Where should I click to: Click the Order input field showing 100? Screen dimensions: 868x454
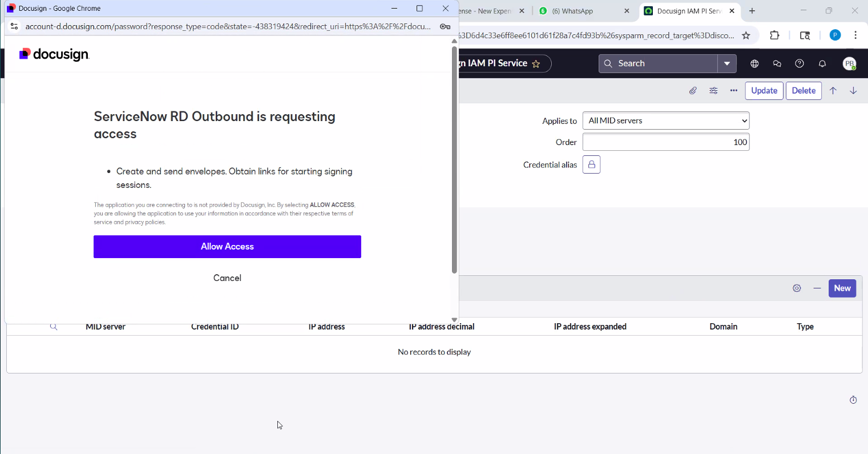[x=665, y=142]
